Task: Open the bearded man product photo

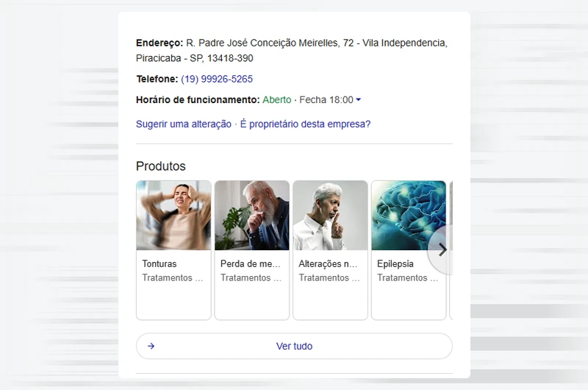Action: click(252, 216)
